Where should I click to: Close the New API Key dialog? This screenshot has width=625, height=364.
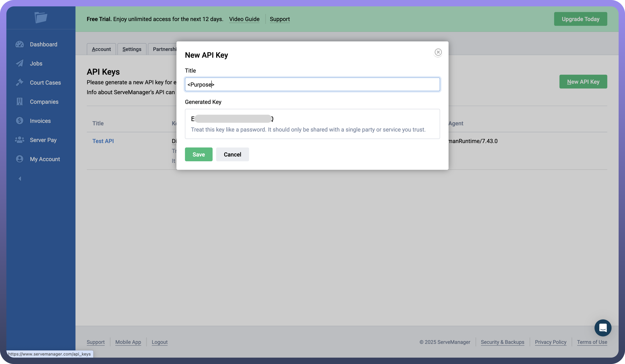438,52
